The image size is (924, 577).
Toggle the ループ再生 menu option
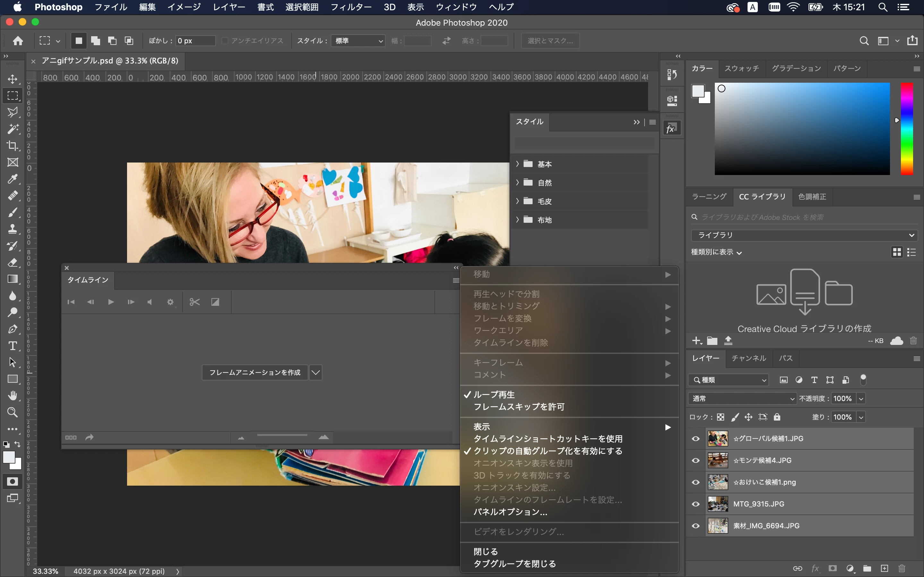[x=494, y=395]
